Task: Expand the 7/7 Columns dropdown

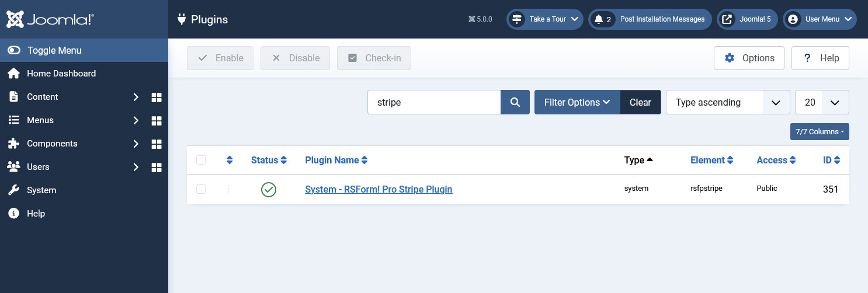Action: pyautogui.click(x=820, y=131)
